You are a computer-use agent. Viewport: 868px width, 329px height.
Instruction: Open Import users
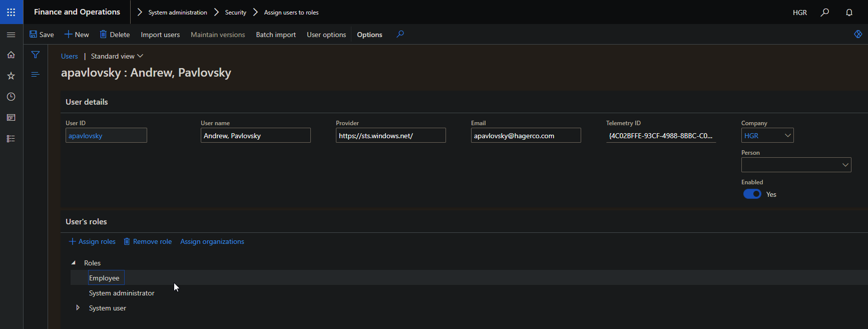[x=160, y=35]
